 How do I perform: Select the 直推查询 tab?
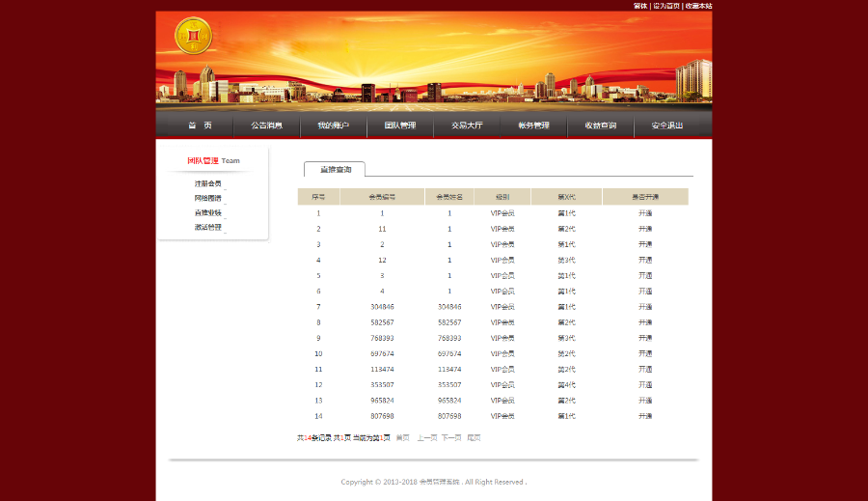(336, 170)
